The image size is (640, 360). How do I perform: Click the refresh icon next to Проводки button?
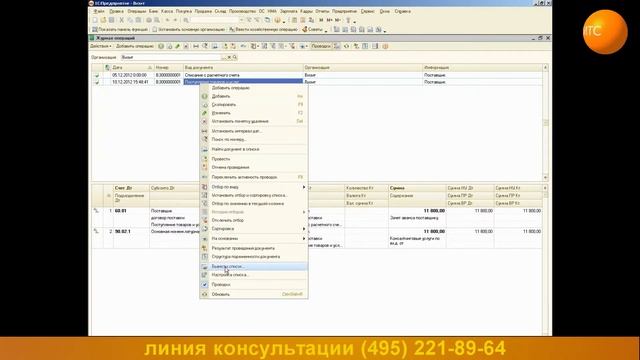(x=347, y=46)
